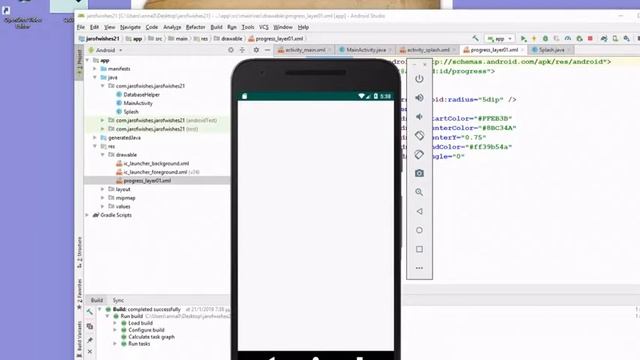640x360 pixels.
Task: Expand the layout folder
Action: coord(102,189)
